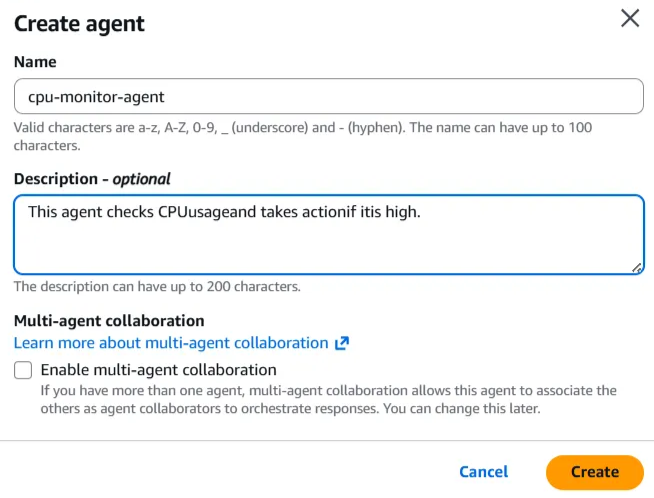Click the multi-agent collaboration explanation text

click(x=328, y=400)
